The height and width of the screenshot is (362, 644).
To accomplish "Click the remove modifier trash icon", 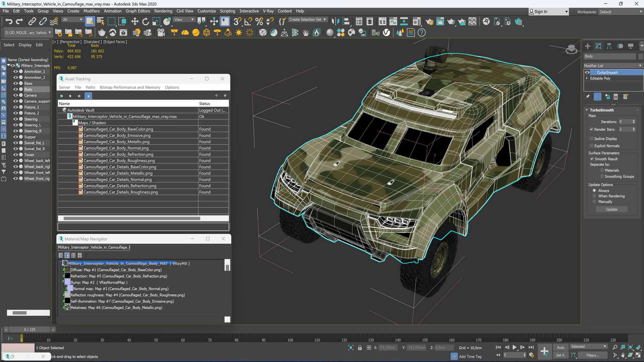I will tap(616, 97).
